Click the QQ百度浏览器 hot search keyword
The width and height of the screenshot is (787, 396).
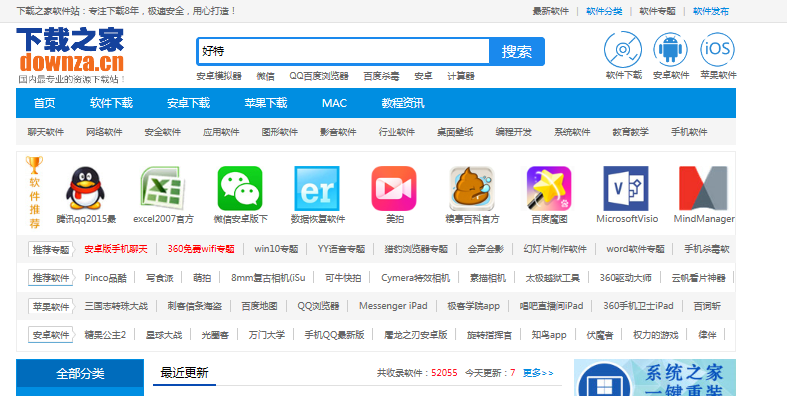[319, 76]
